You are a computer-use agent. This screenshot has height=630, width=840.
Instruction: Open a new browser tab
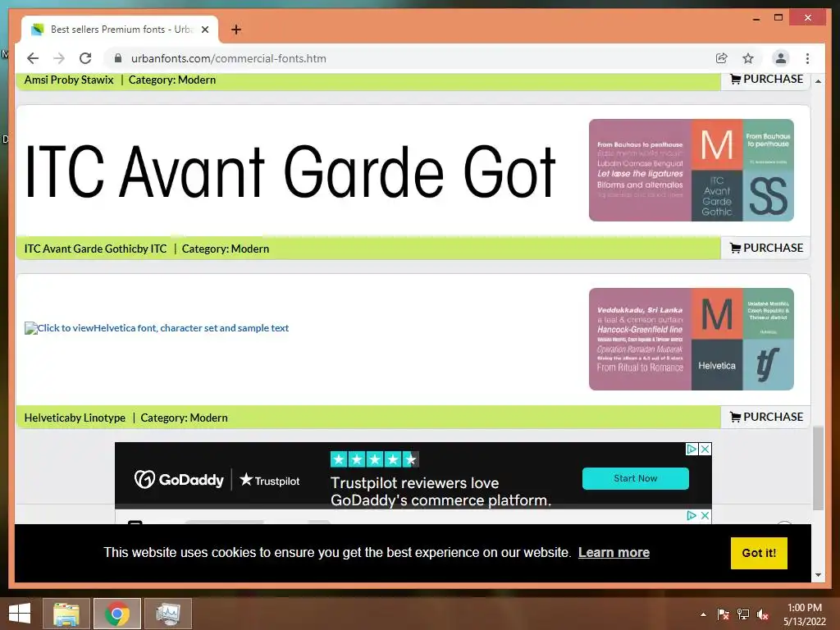tap(235, 30)
